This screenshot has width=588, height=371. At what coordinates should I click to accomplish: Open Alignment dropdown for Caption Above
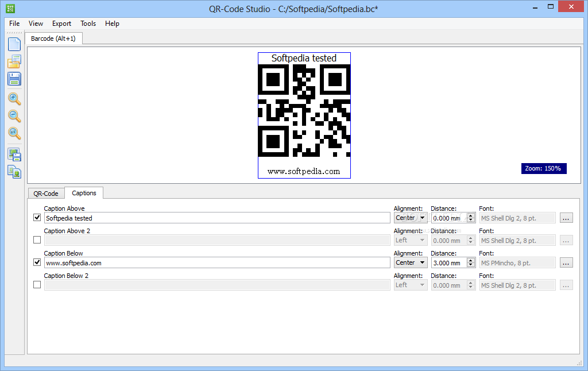point(411,218)
